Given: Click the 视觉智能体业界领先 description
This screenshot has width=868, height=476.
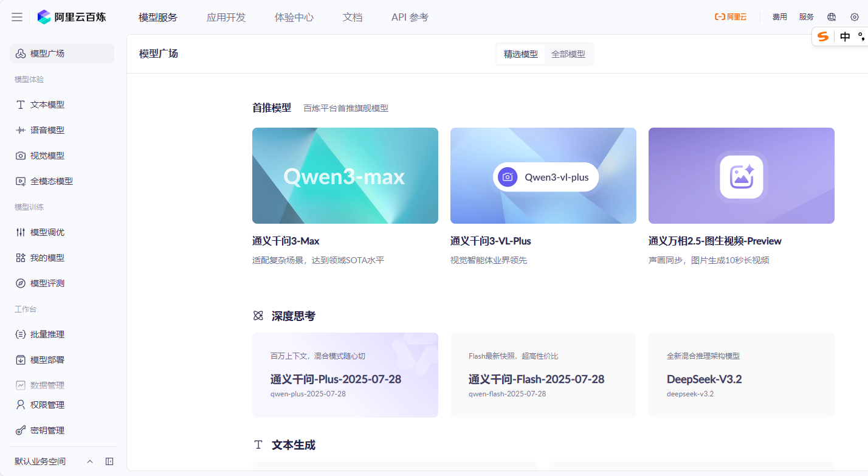Looking at the screenshot, I should 489,260.
